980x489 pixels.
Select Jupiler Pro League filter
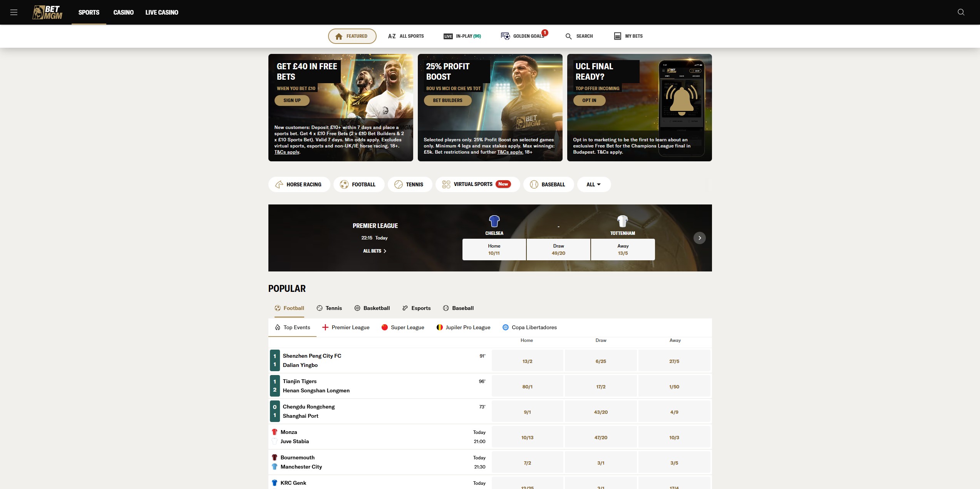[x=463, y=327]
